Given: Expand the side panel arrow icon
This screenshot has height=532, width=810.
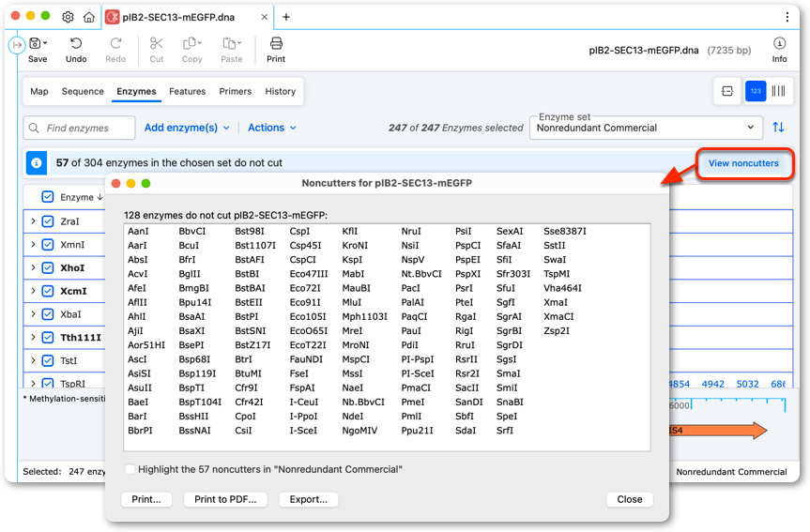Looking at the screenshot, I should point(17,45).
